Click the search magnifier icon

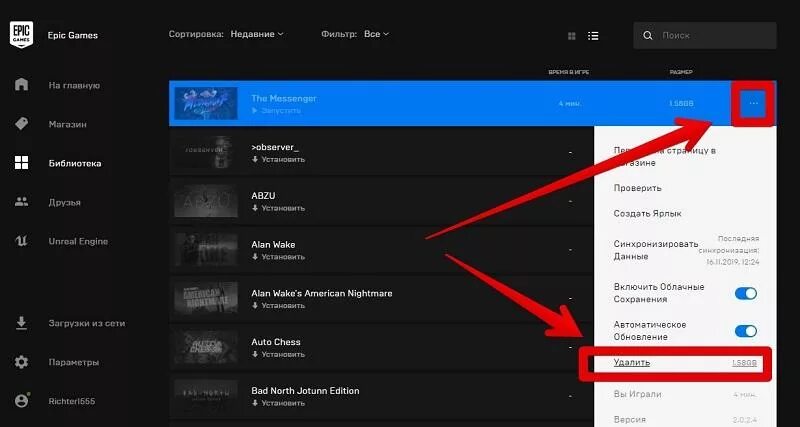click(x=647, y=35)
